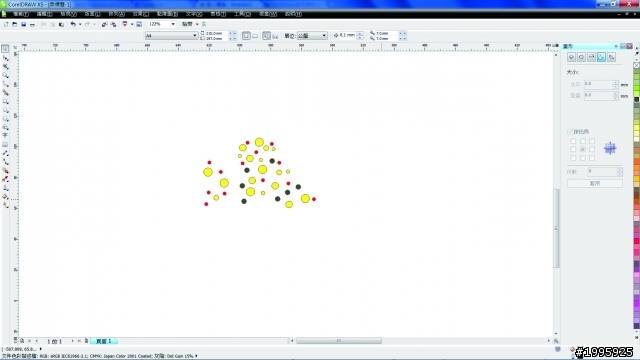Expand the undo history dropdown arrow
The image size is (640, 360).
coord(80,24)
